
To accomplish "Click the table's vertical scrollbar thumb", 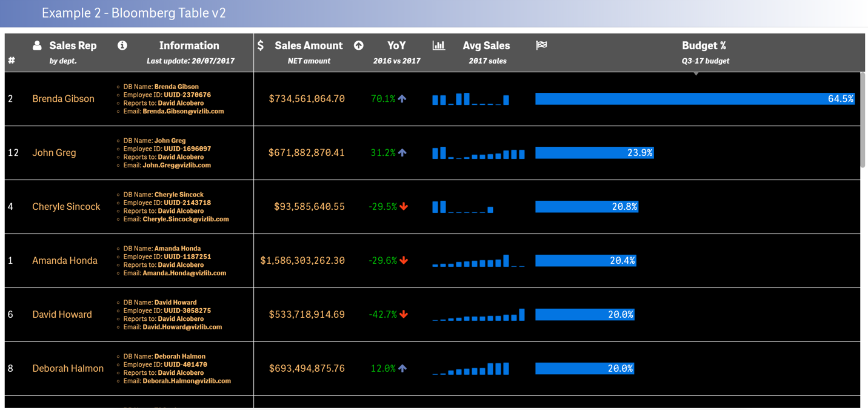I will click(x=863, y=119).
